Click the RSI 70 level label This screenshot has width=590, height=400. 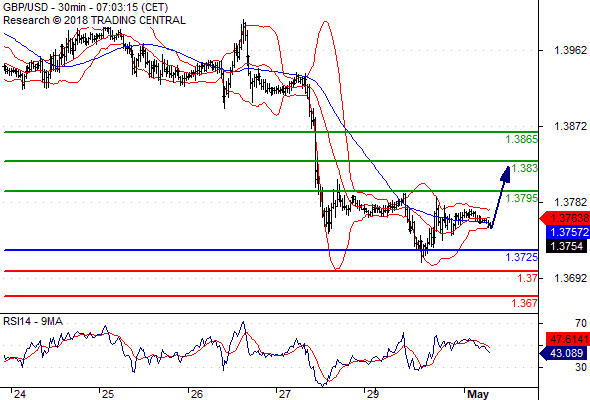coord(581,323)
